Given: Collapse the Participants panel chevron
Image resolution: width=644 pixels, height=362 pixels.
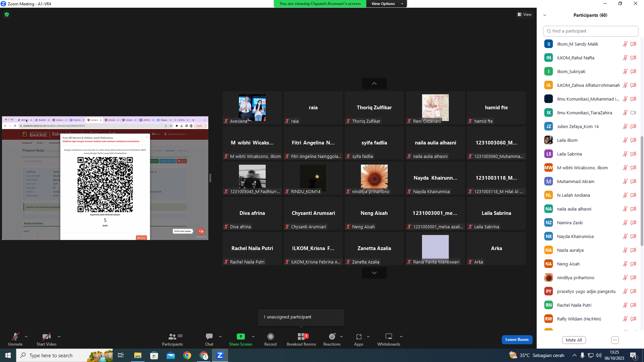Looking at the screenshot, I should point(545,15).
